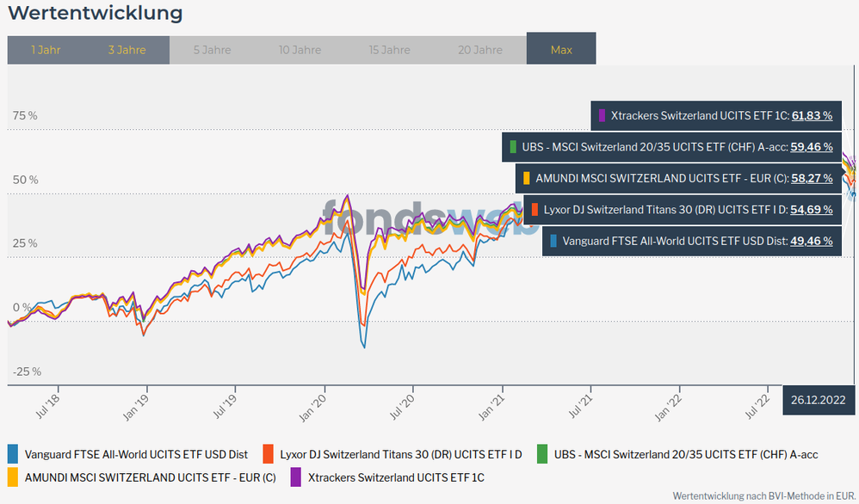The image size is (859, 504).
Task: Select the 10 Jahre time range
Action: (x=300, y=50)
